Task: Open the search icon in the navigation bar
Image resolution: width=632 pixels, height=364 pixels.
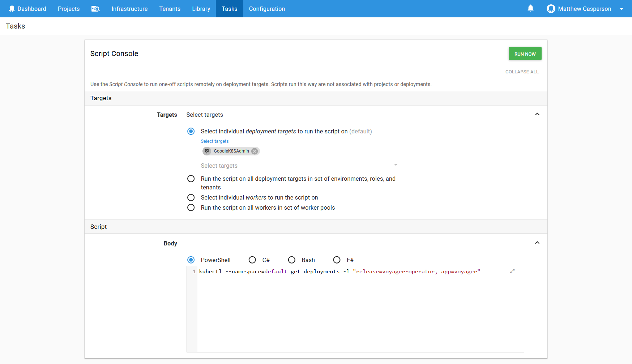Action: (95, 9)
